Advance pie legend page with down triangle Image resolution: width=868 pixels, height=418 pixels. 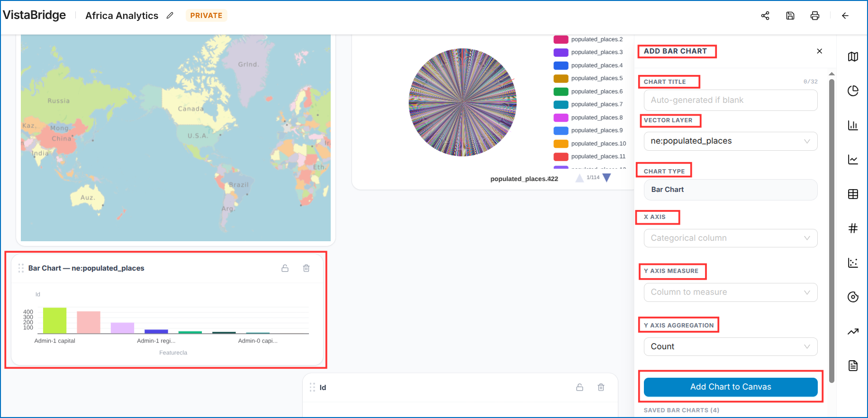(606, 178)
